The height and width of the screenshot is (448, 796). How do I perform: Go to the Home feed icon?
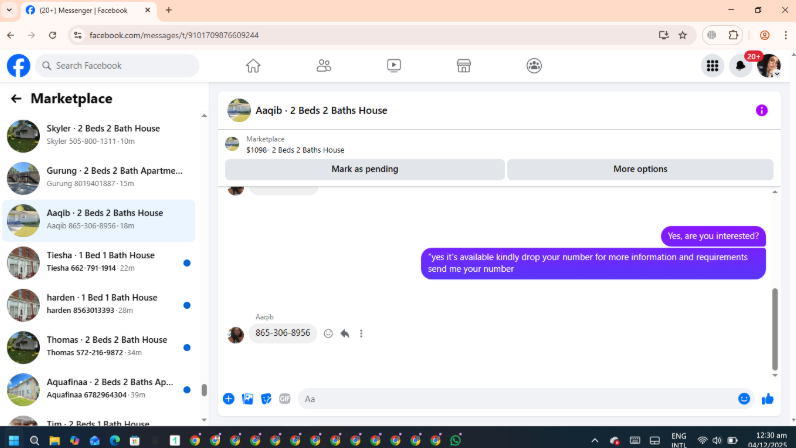click(253, 66)
